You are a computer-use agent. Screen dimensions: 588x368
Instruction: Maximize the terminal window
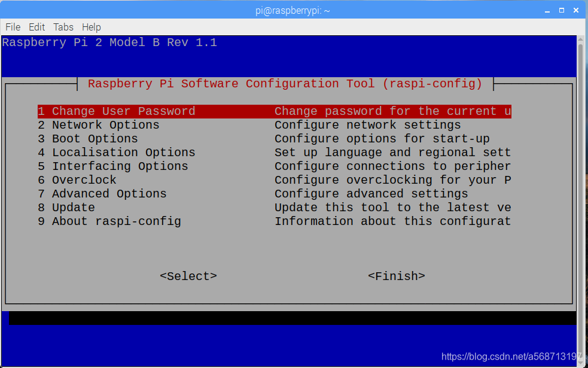click(561, 11)
